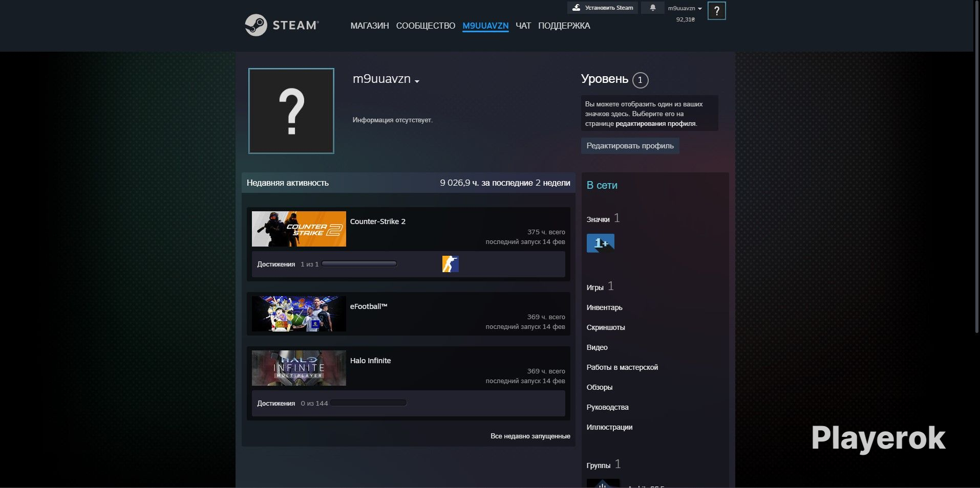Open Counter-Strike 2 game banner
This screenshot has height=488, width=980.
(x=299, y=229)
